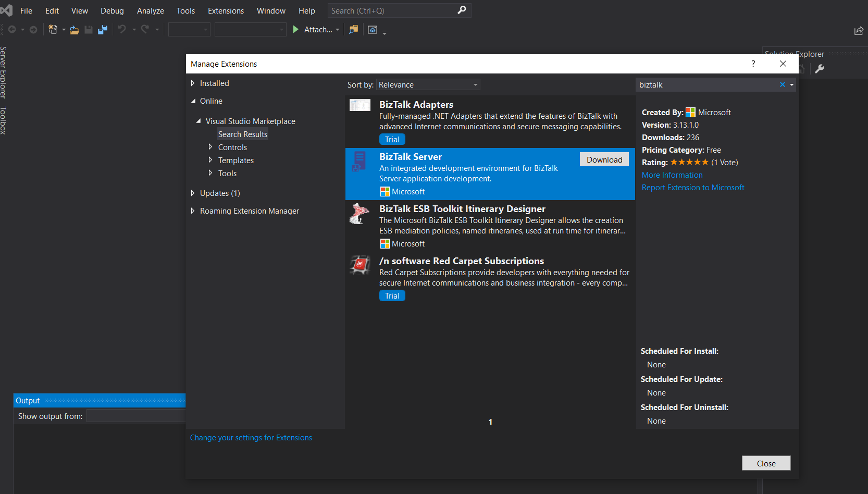868x494 pixels.
Task: Open the Analyze menu
Action: (x=151, y=10)
